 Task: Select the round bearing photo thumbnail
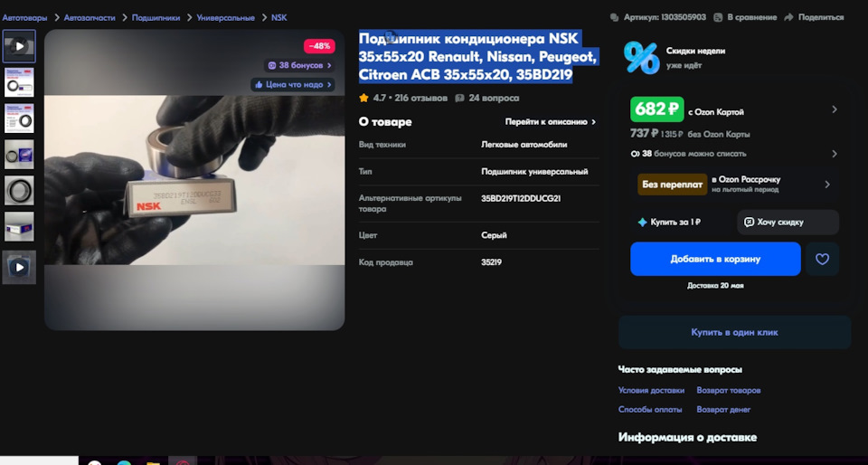pyautogui.click(x=19, y=190)
